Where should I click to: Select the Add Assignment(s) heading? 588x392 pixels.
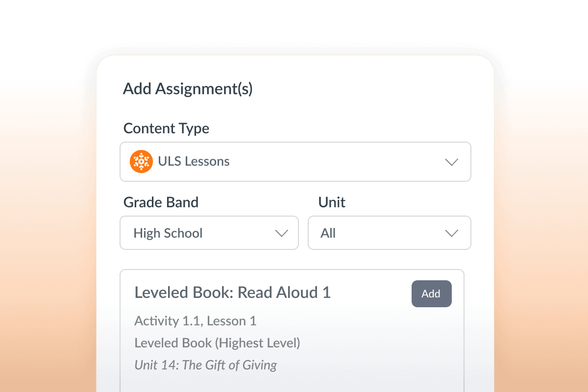coord(187,89)
